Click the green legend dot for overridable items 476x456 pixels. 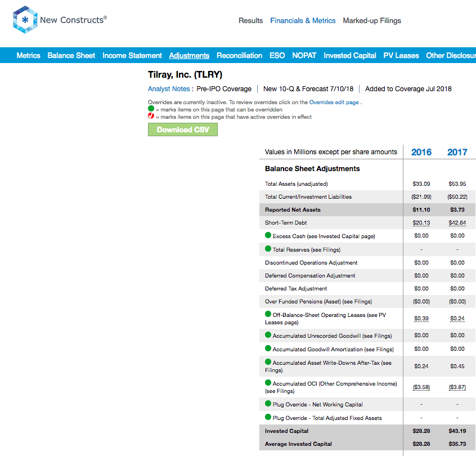(151, 109)
